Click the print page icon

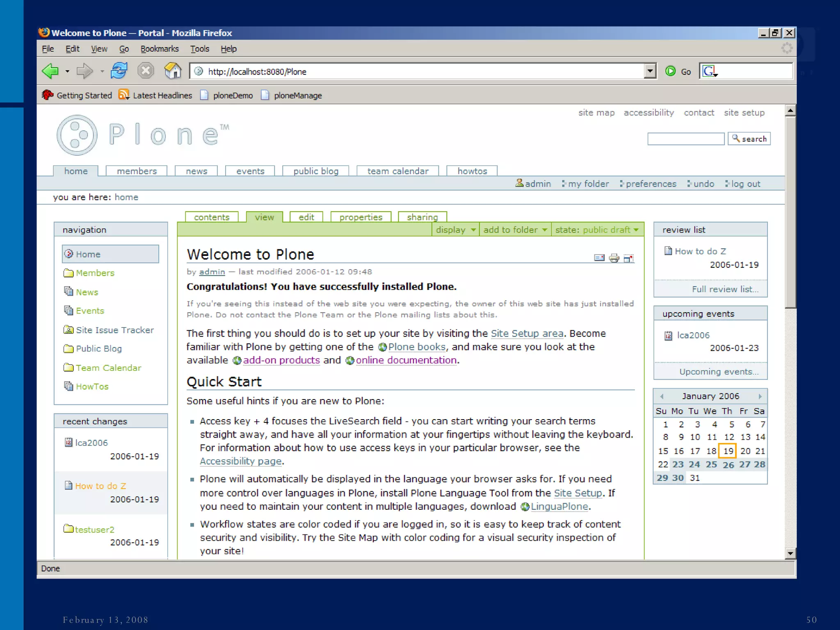(x=614, y=258)
